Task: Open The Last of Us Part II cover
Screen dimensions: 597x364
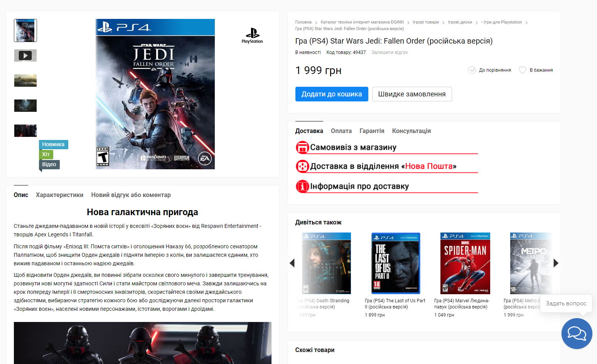Action: tap(396, 263)
